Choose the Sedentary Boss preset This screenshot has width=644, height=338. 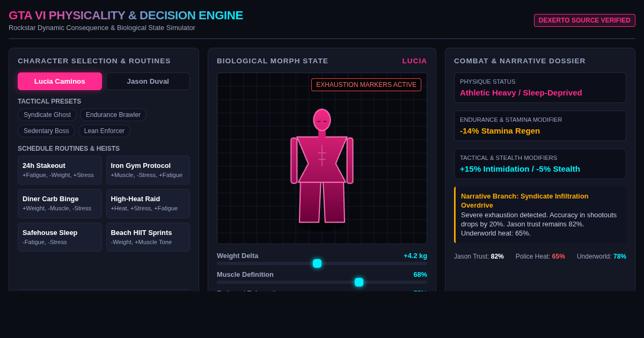[46, 131]
